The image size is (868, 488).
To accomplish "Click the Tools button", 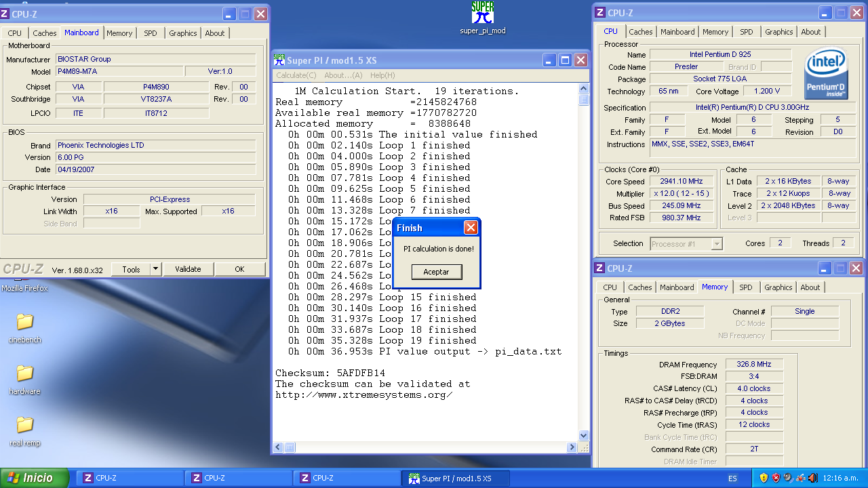I will [131, 269].
